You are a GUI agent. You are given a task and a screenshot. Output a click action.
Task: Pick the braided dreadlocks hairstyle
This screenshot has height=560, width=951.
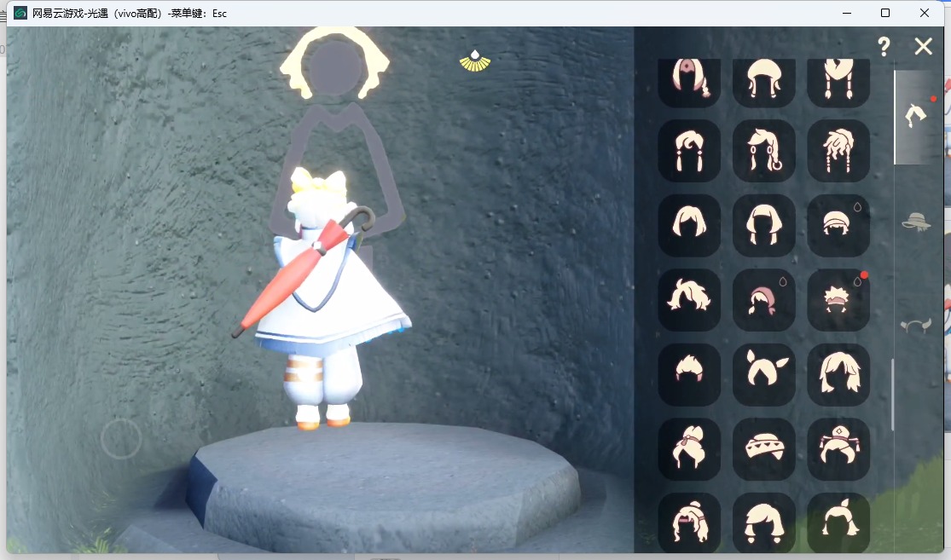(x=838, y=151)
